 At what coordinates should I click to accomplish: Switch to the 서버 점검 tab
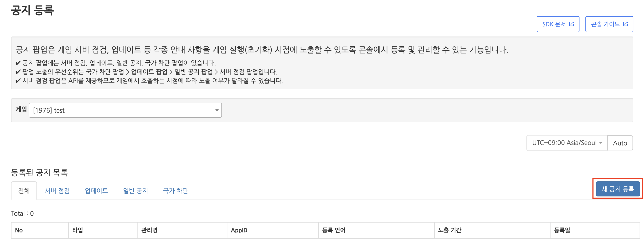[57, 191]
